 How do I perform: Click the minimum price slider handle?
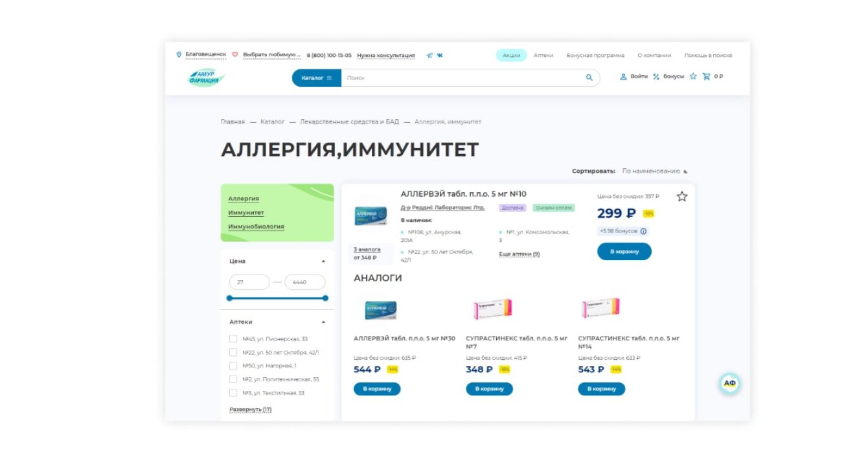[x=229, y=298]
